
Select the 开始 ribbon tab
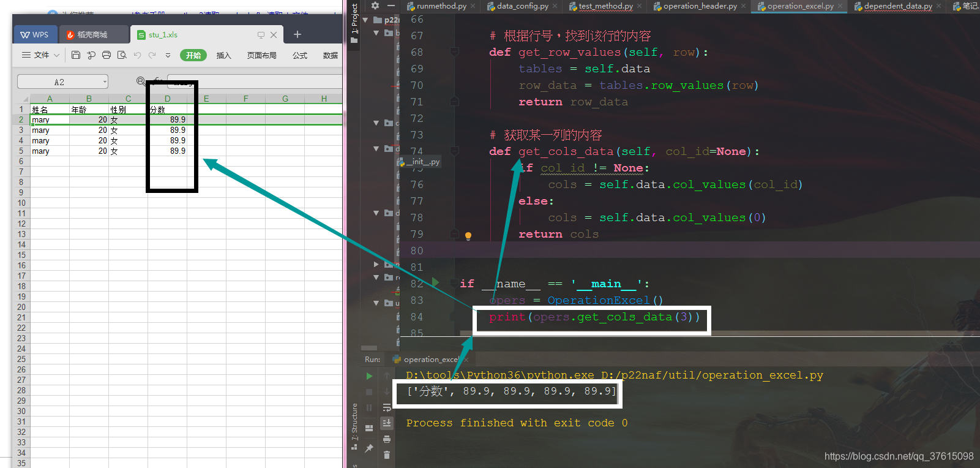click(193, 55)
